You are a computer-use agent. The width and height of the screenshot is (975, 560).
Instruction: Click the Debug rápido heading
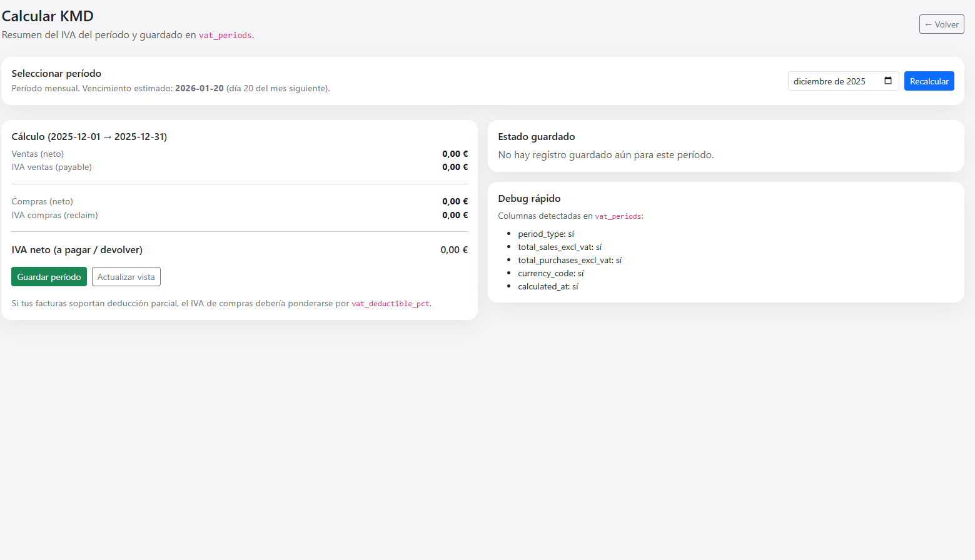coord(529,199)
